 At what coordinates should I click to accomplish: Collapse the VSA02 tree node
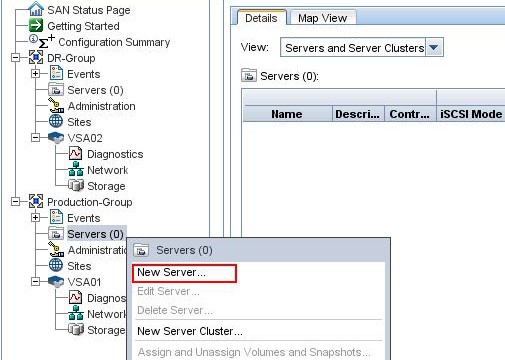[35, 137]
